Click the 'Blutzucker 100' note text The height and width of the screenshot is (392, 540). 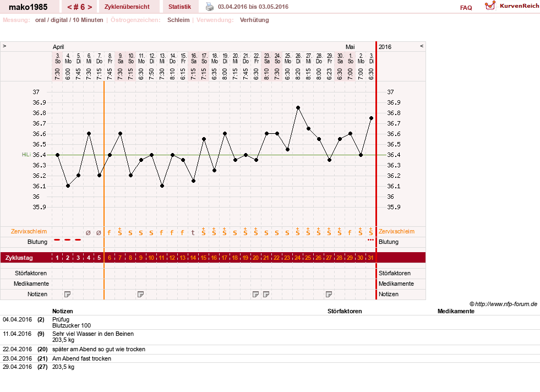coord(72,325)
